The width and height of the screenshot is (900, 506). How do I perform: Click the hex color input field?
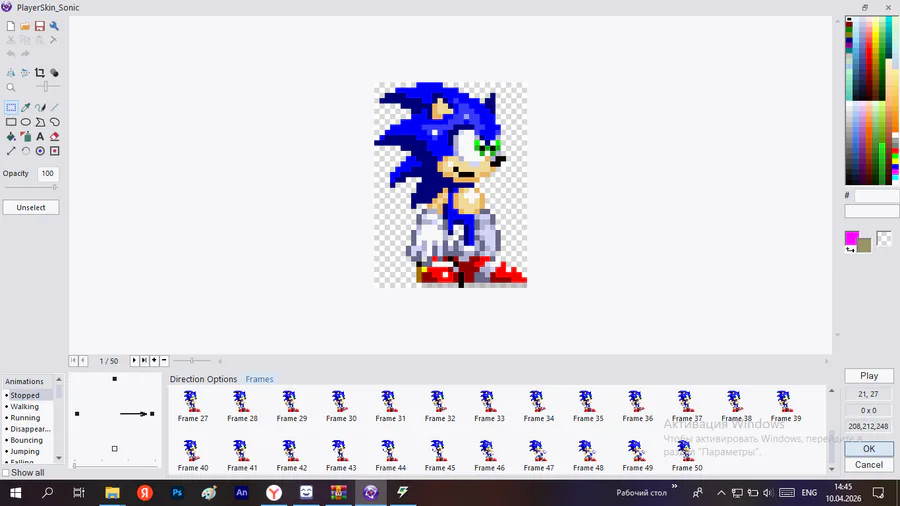(876, 196)
